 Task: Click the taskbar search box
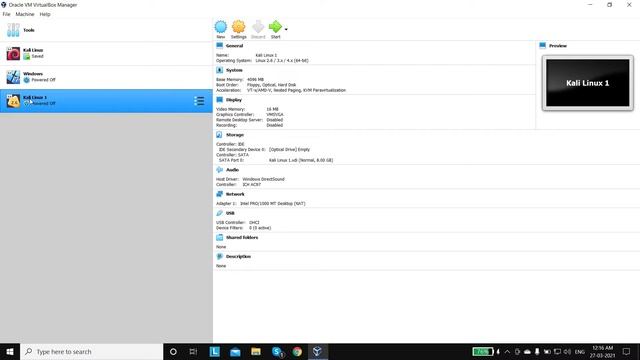[91, 351]
